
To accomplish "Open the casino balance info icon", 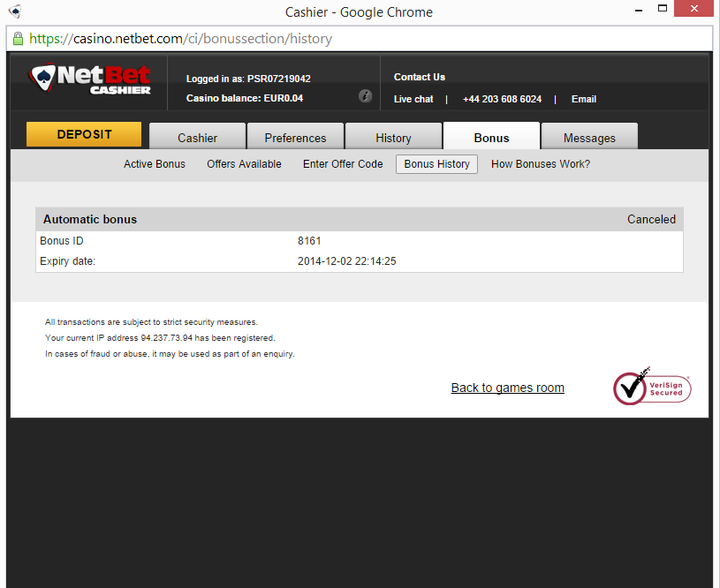I will [x=365, y=96].
